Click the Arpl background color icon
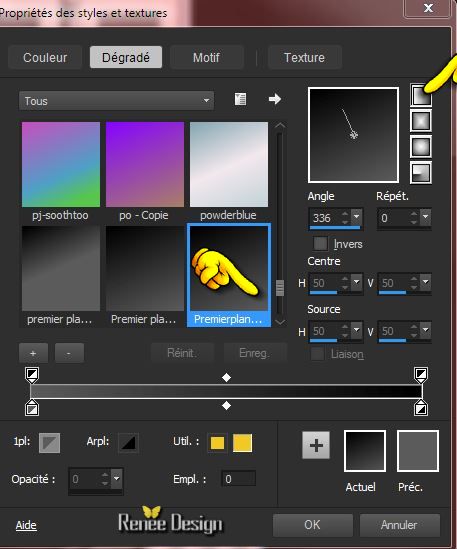 coord(128,443)
